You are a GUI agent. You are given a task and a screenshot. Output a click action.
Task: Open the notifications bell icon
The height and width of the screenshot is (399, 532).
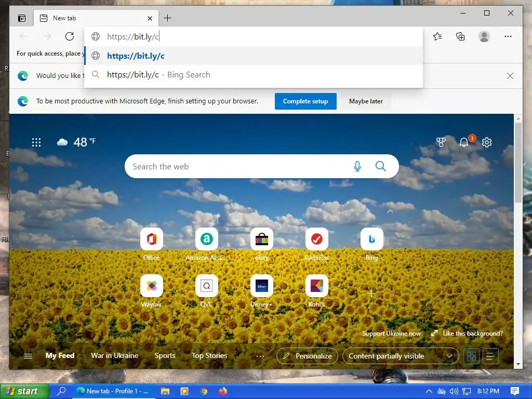[464, 142]
